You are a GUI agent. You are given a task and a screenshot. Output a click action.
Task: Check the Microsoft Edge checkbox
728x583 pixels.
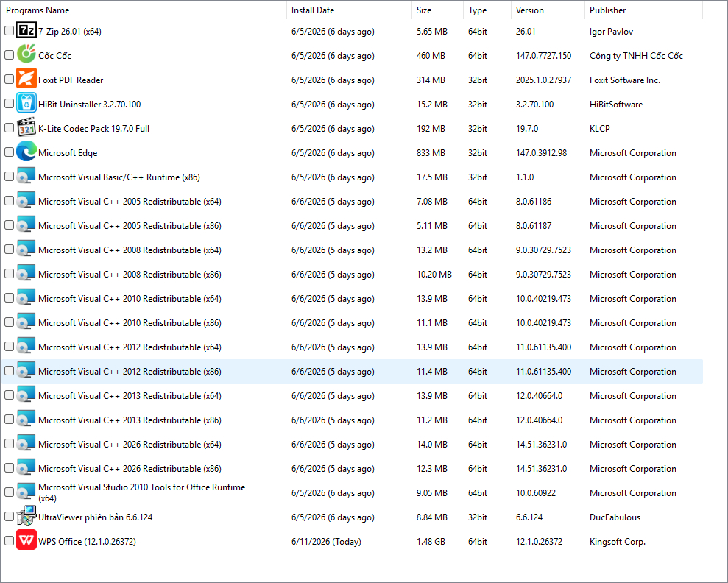point(9,152)
